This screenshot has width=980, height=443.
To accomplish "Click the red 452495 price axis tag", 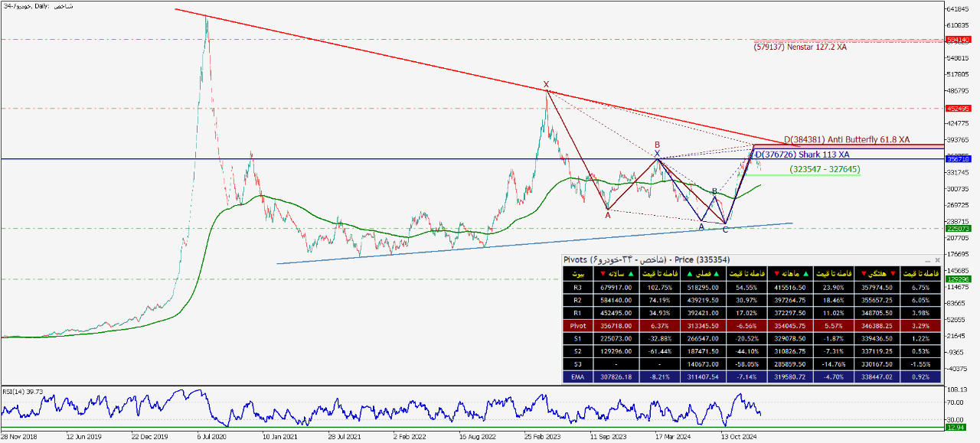I will coord(958,108).
